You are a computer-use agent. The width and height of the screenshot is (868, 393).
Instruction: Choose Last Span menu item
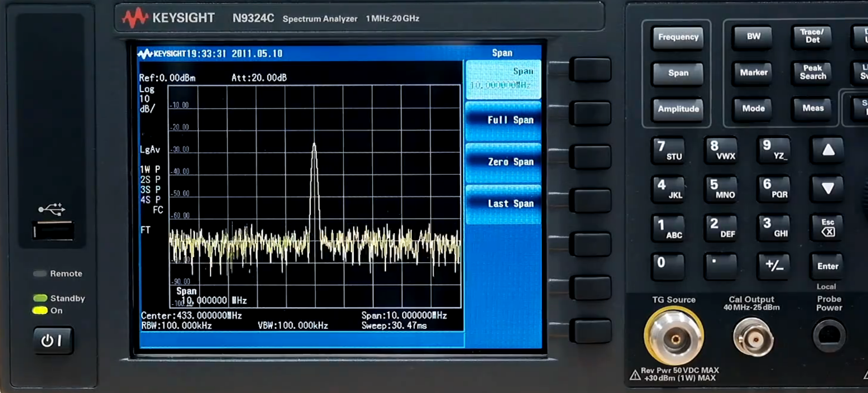(503, 204)
